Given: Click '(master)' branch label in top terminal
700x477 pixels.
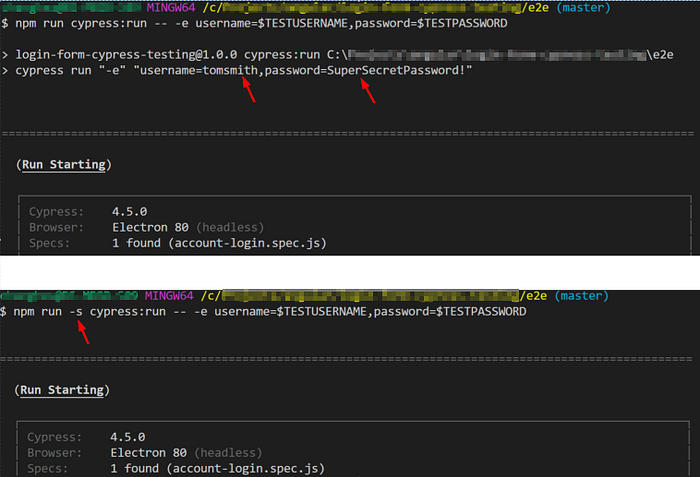Looking at the screenshot, I should tap(583, 8).
